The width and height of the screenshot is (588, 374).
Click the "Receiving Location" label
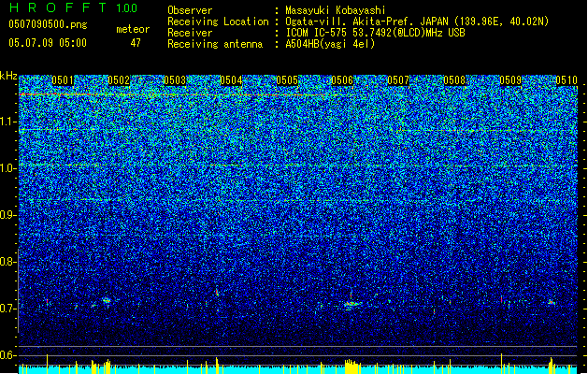[218, 22]
